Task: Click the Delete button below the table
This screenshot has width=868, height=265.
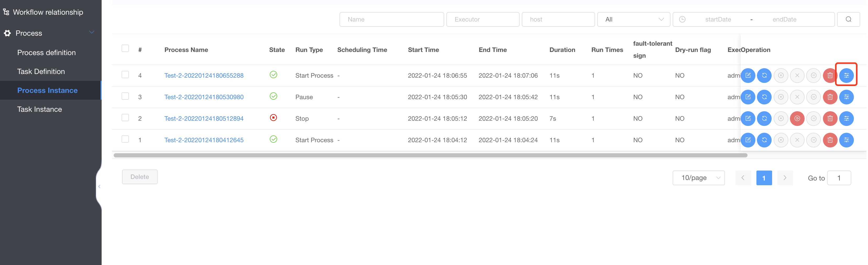Action: (140, 177)
